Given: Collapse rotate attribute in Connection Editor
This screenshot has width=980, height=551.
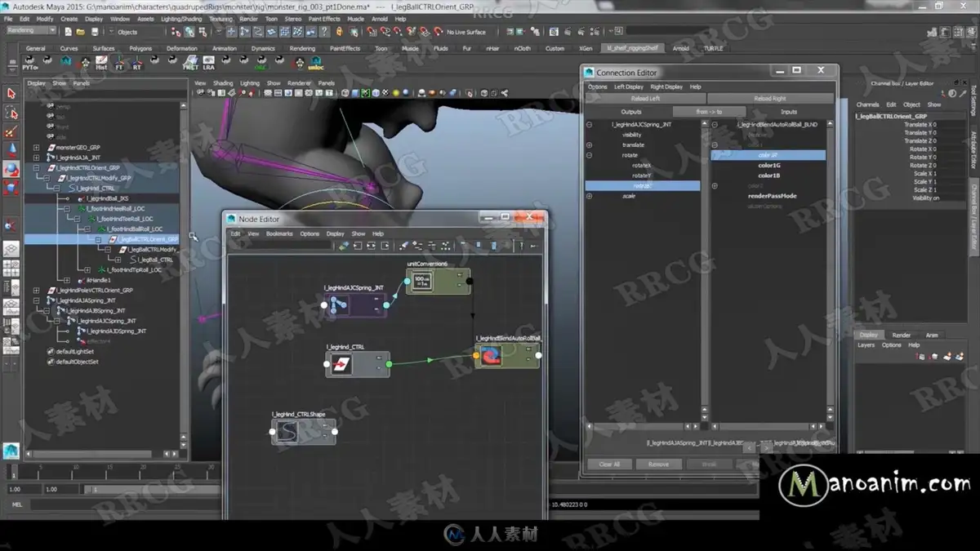Looking at the screenshot, I should (589, 155).
